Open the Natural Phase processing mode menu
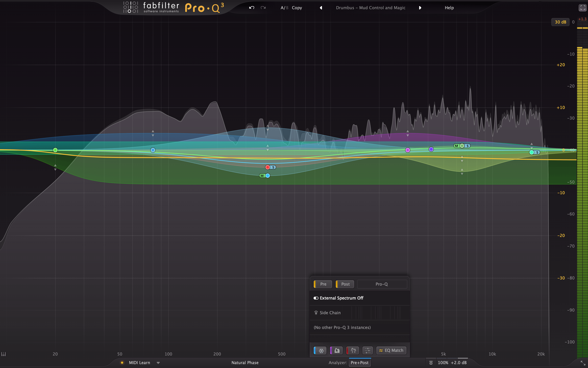 tap(245, 363)
